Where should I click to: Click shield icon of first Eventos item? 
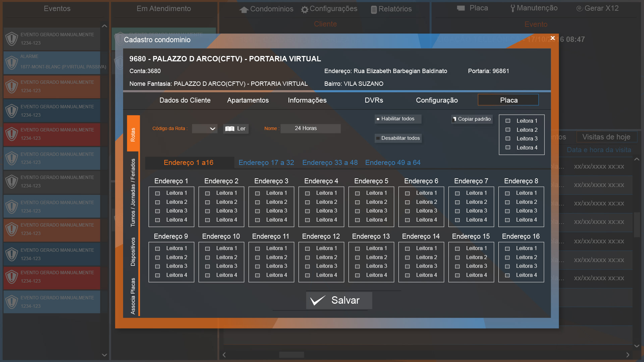[12, 39]
